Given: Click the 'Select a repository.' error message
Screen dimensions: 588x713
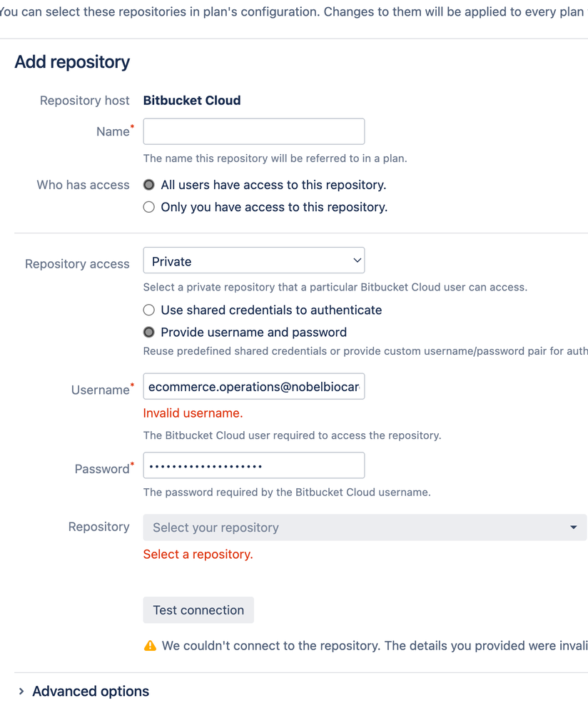Looking at the screenshot, I should point(198,555).
